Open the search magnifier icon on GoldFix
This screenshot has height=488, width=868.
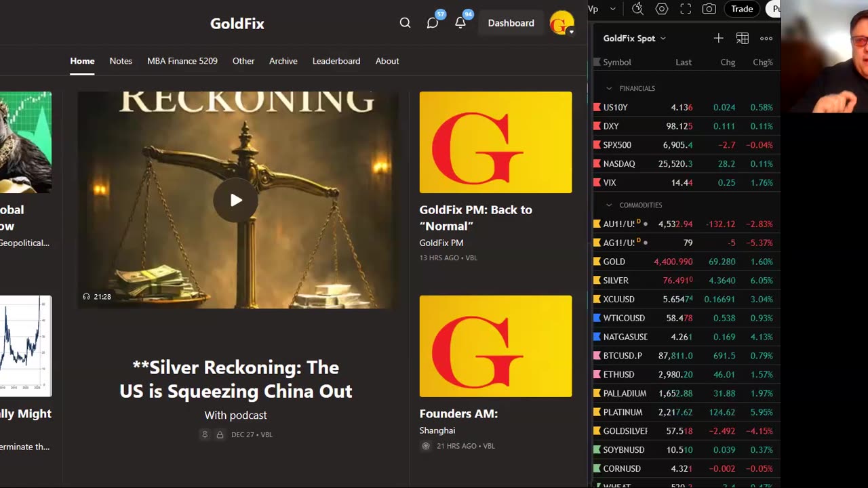click(x=405, y=23)
